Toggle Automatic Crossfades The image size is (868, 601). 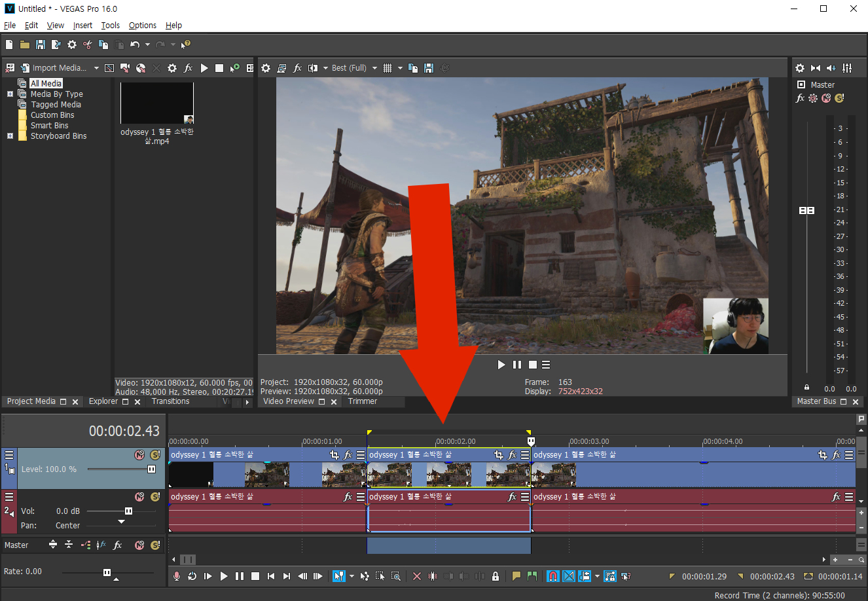pos(569,576)
